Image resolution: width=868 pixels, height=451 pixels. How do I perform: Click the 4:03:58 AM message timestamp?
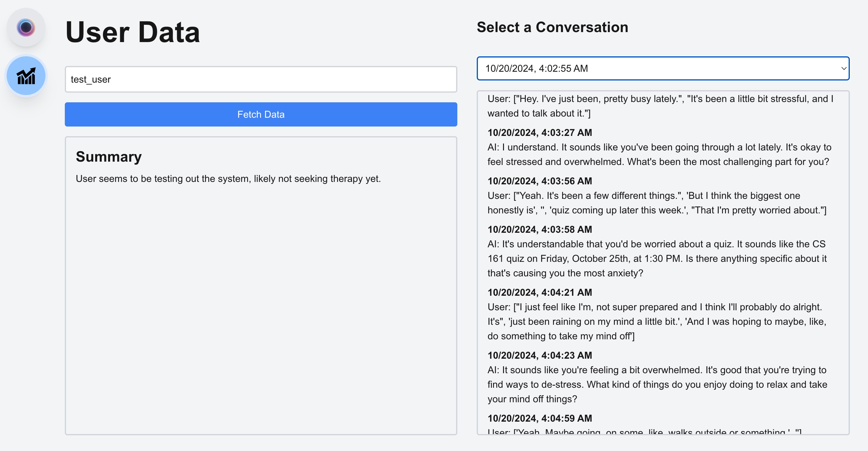pos(539,229)
